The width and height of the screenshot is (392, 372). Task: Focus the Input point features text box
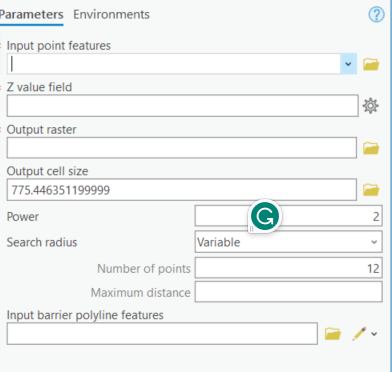(174, 64)
